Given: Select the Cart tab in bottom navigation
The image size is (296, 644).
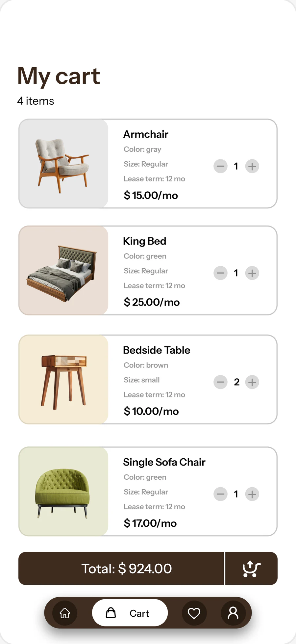Looking at the screenshot, I should tap(130, 613).
